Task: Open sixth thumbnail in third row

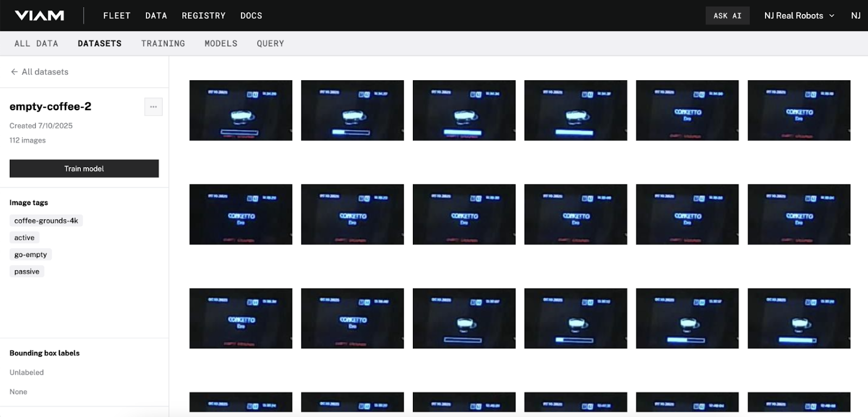Action: pos(799,318)
